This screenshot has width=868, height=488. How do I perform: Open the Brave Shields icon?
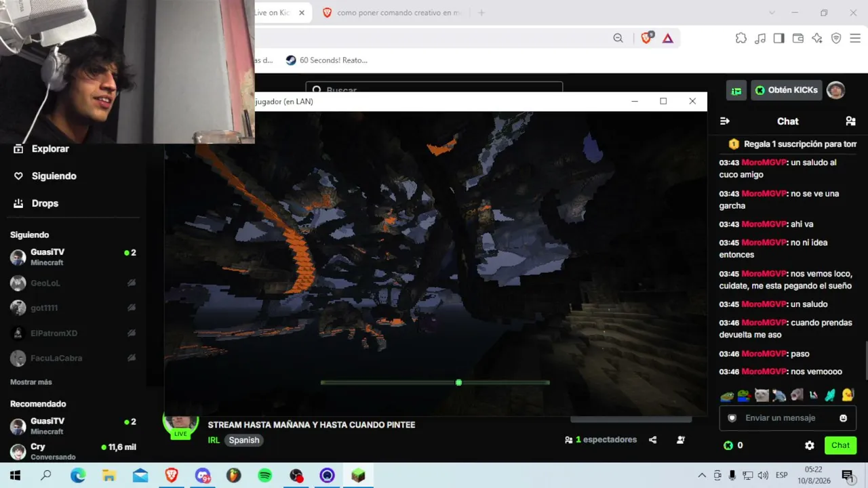click(x=646, y=38)
